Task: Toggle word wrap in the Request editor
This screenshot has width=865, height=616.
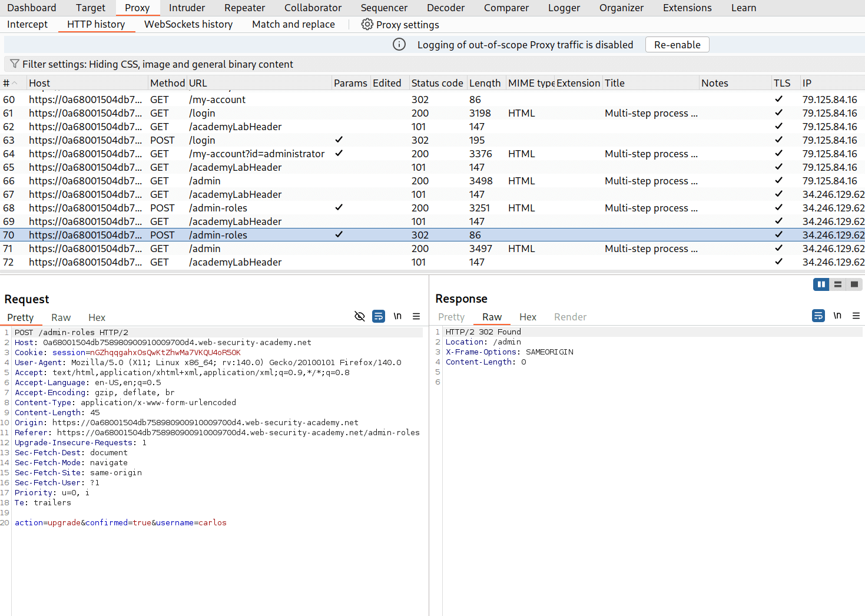Action: coord(379,316)
